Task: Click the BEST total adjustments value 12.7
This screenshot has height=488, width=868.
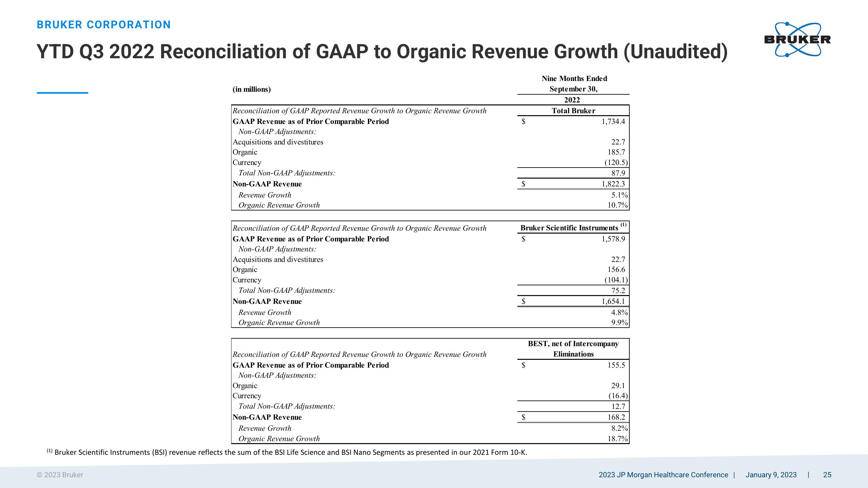Action: [x=618, y=406]
